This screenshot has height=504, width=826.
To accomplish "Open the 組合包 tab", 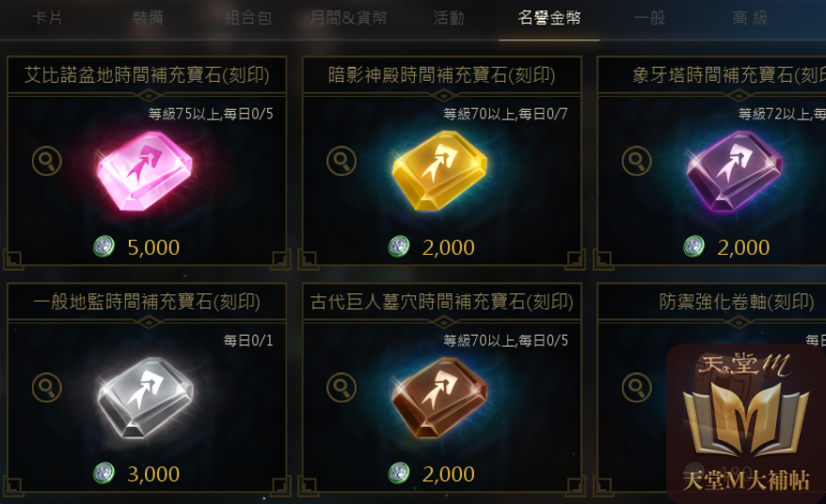I will [x=248, y=18].
